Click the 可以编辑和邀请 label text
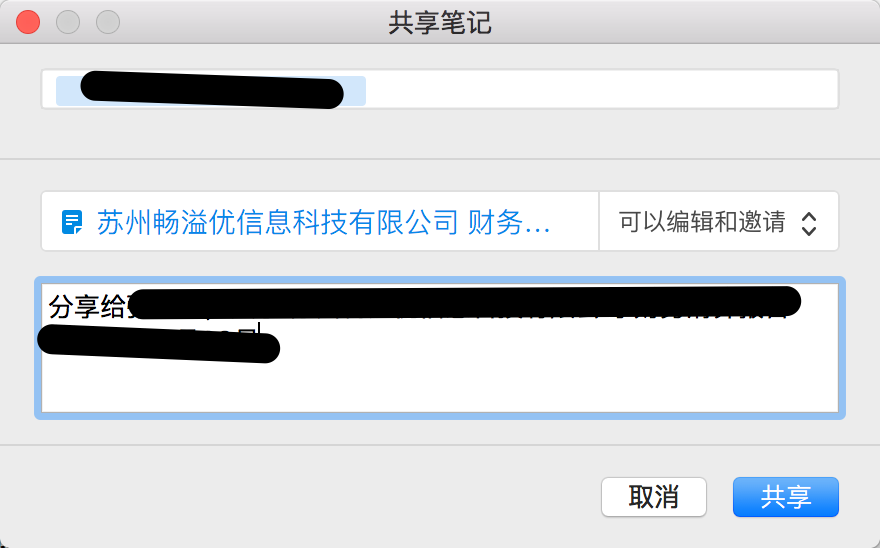Screen dimensions: 880x548 coord(702,222)
